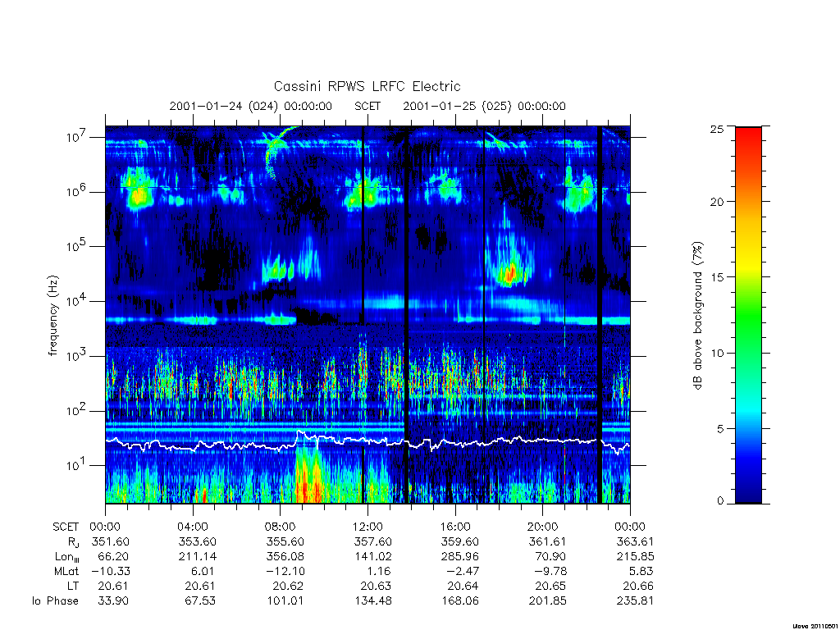Click the time tick label "04:00"
This screenshot has height=630, width=840.
coord(193,527)
